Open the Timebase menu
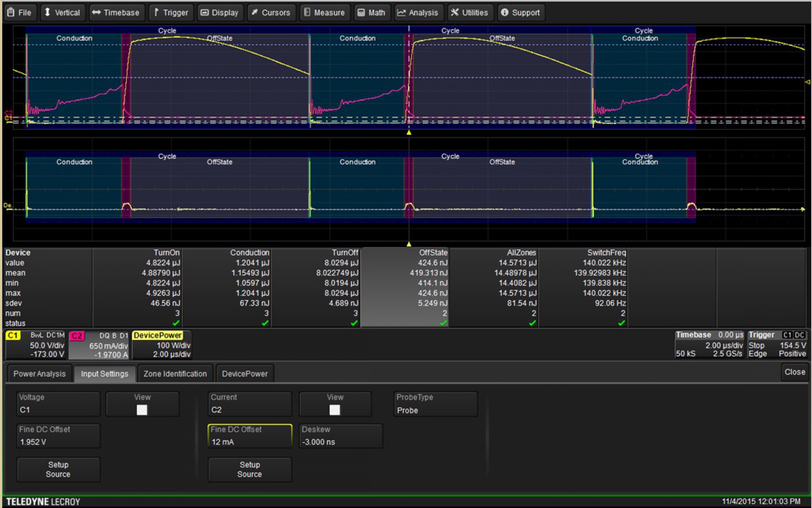Viewport: 812px width, 508px height. [x=116, y=13]
